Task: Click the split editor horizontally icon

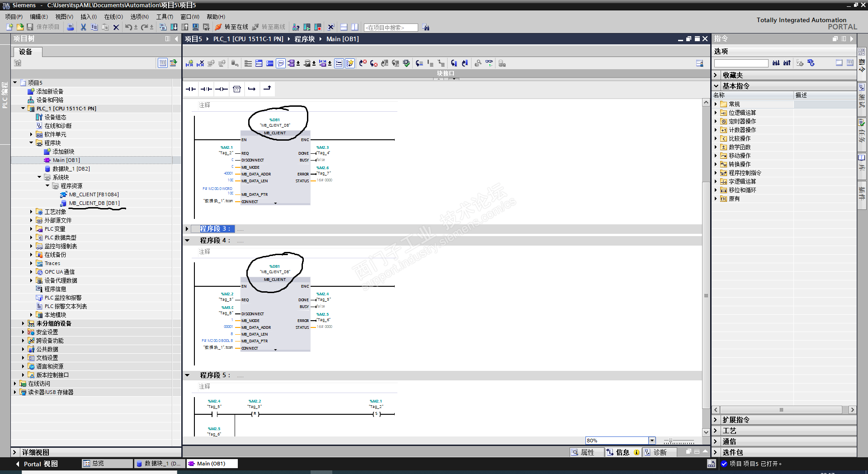Action: 344,27
